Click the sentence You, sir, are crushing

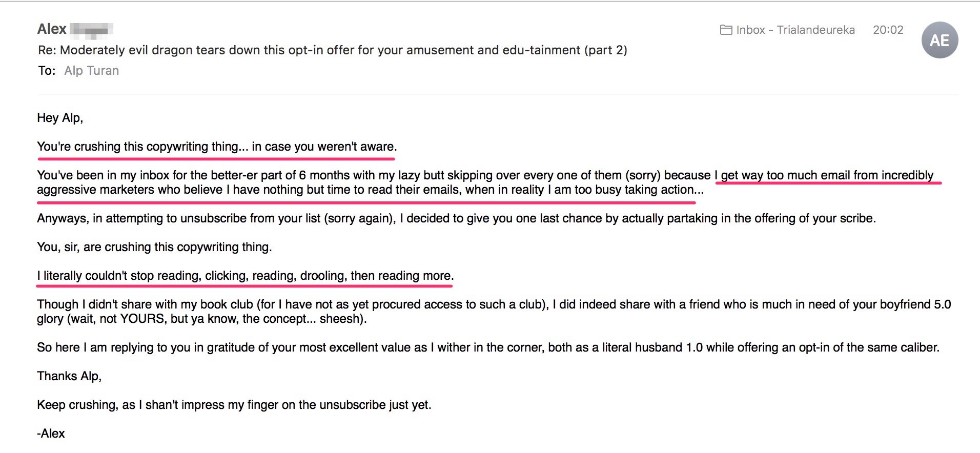pos(154,247)
